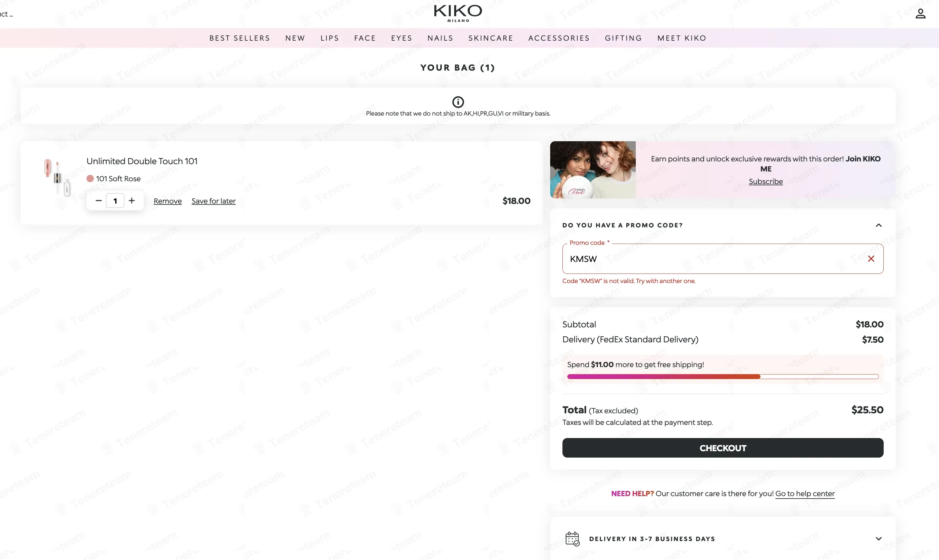The width and height of the screenshot is (939, 560).
Task: Click the KIKO Milano logo
Action: 458,13
